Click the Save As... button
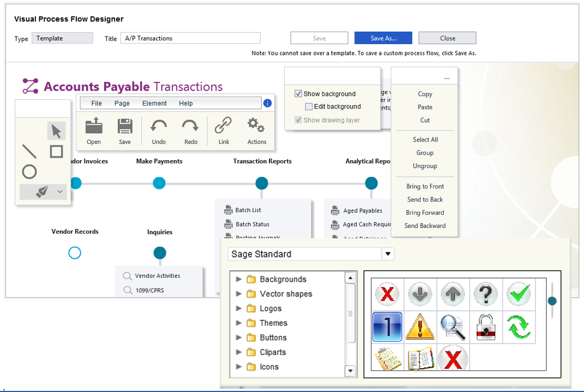Screen dimensions: 584x392 (383, 38)
